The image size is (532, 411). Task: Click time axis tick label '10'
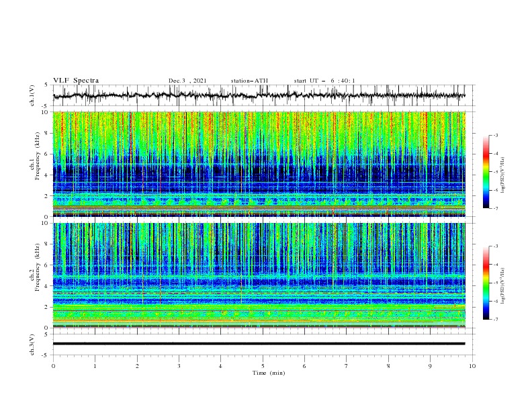click(472, 366)
